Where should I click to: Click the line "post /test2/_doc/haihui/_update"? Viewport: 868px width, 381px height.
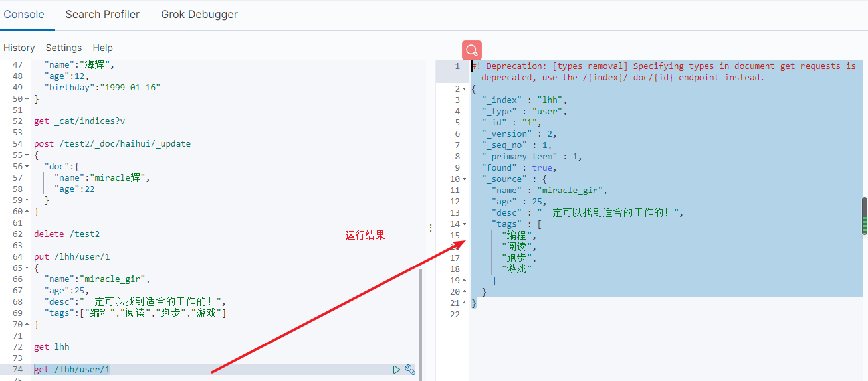click(112, 144)
